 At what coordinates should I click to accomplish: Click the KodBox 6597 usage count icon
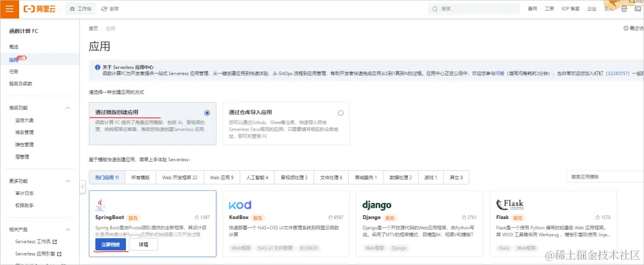(x=330, y=217)
